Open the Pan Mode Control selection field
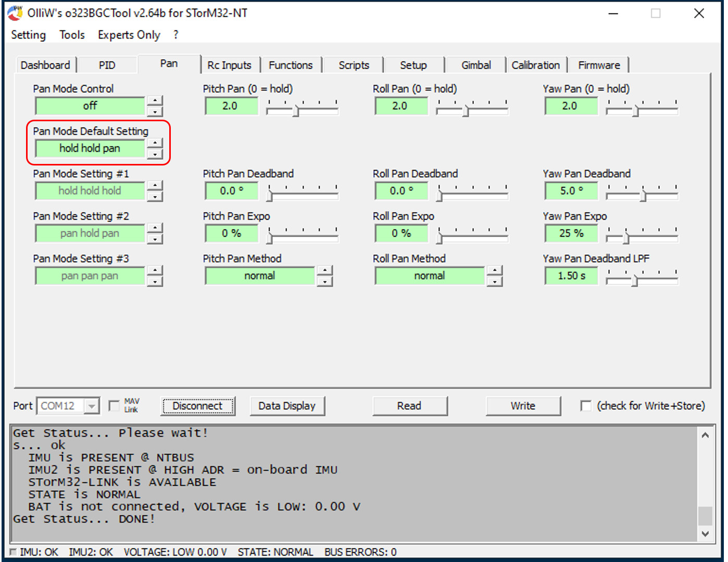This screenshot has width=728, height=562. click(x=90, y=106)
